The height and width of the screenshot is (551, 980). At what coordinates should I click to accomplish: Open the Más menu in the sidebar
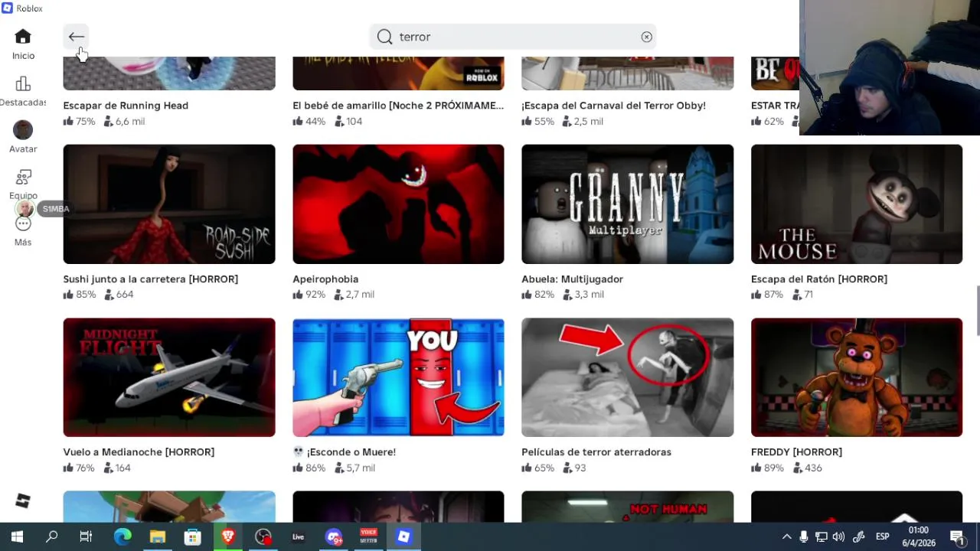[x=23, y=231]
